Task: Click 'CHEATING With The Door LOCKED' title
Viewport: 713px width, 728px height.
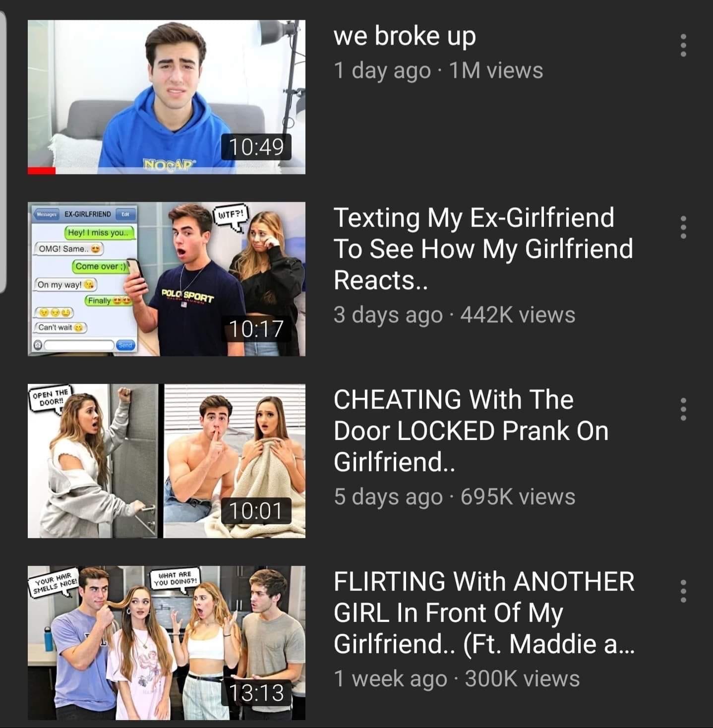Action: [471, 431]
